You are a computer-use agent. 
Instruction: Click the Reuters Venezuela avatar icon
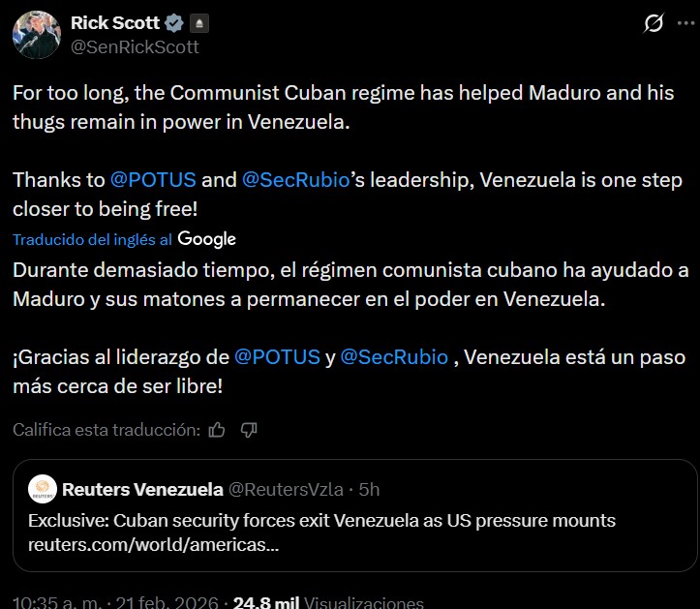[x=42, y=489]
